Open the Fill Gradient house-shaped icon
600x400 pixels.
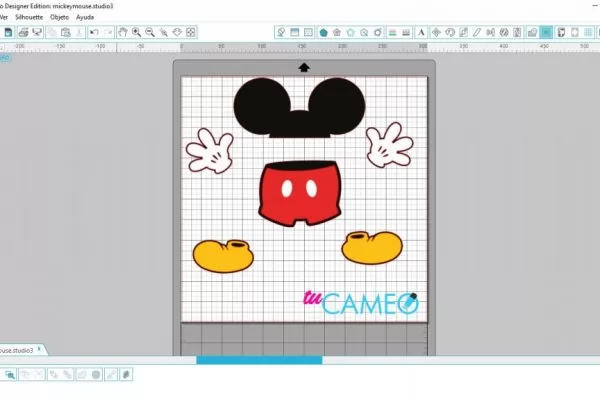pos(337,33)
